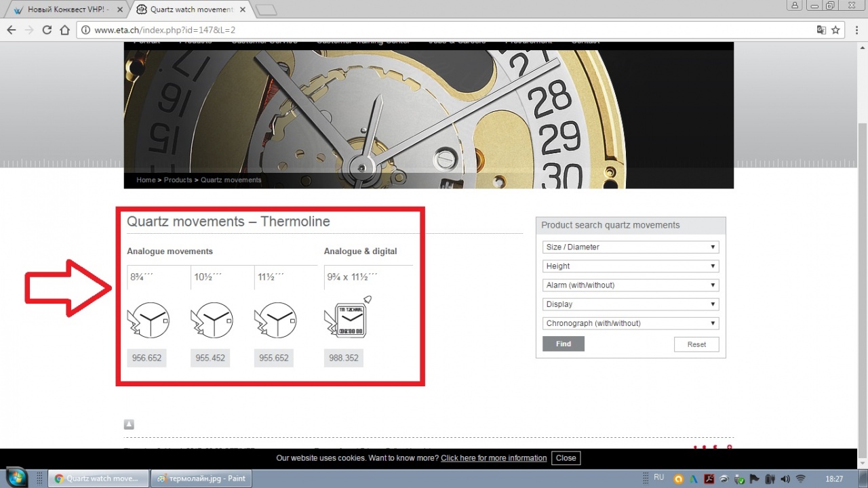The width and height of the screenshot is (868, 488).
Task: Open the Alarm (with/without) dropdown
Action: (630, 285)
